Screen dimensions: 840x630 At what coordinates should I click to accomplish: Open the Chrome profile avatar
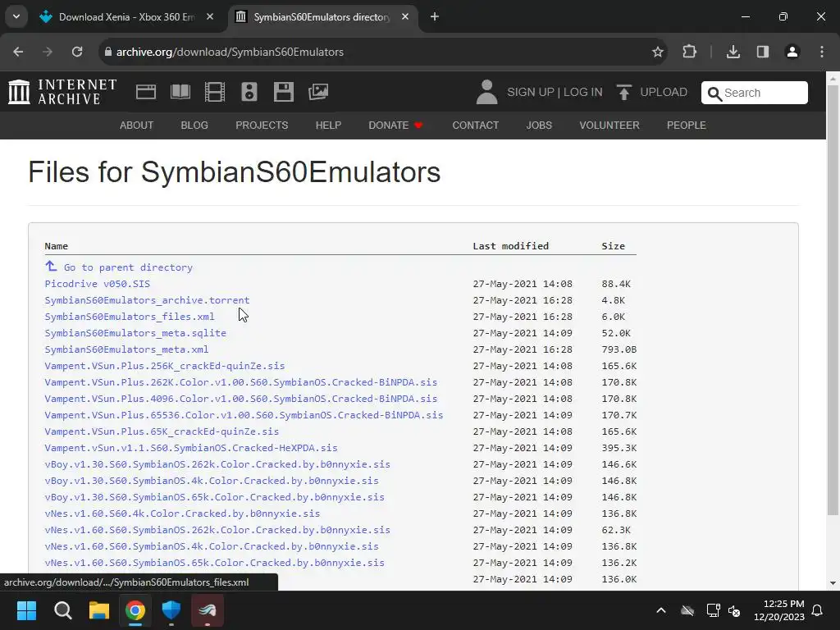pos(792,52)
